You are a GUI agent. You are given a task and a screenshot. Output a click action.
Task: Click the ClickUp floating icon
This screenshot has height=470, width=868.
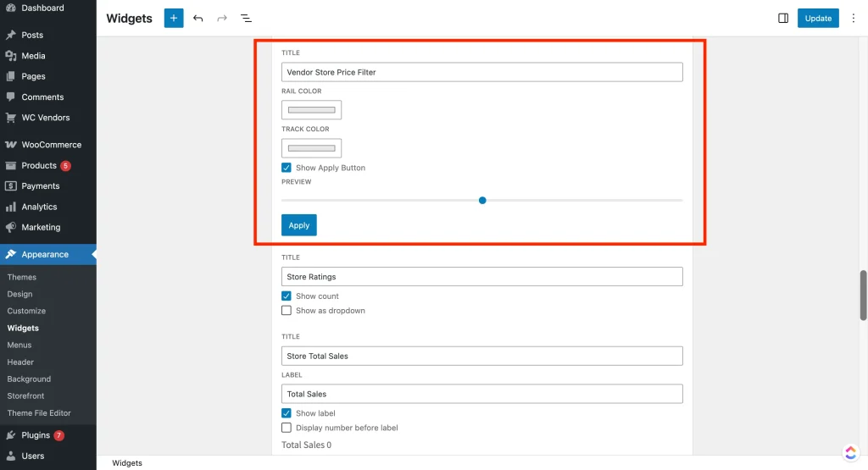pos(851,452)
